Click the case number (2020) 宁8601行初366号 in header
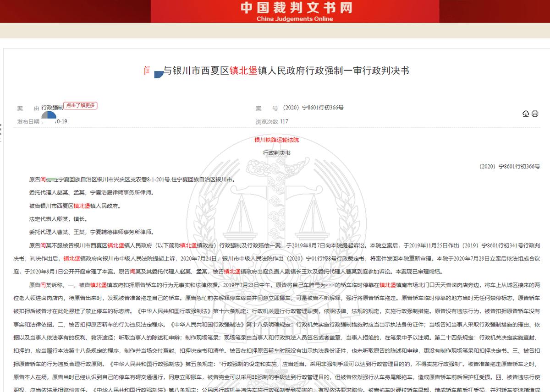The height and width of the screenshot is (392, 550). coord(313,108)
